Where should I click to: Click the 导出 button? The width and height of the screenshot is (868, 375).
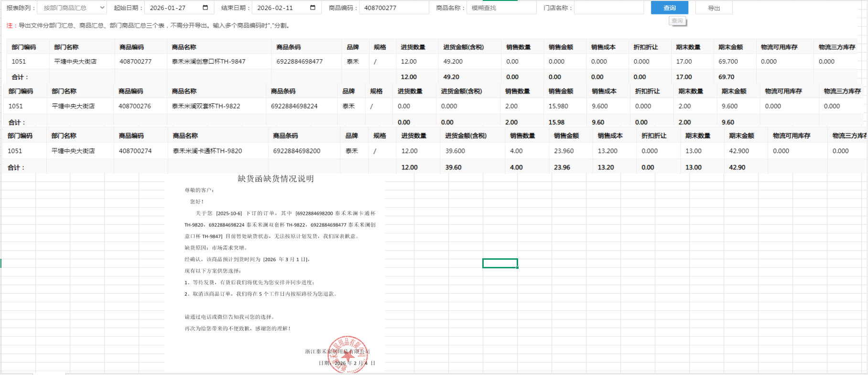(714, 8)
